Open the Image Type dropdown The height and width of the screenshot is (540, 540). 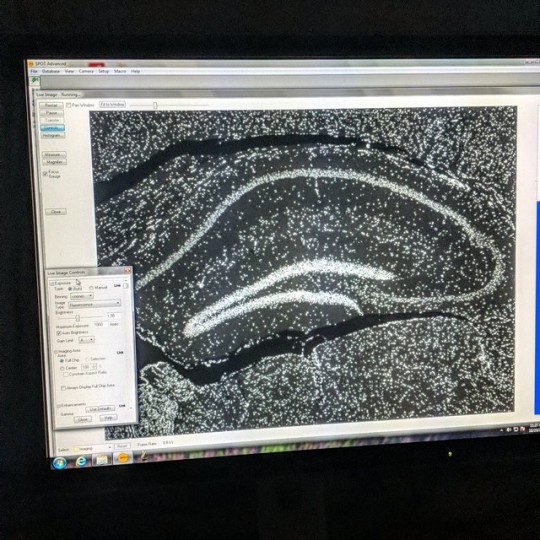coord(95,304)
